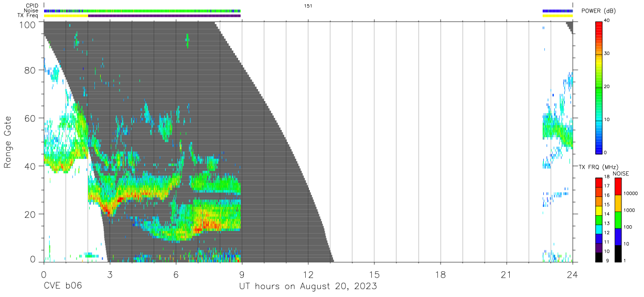Click the 40 tick label on power colorbar

(x=607, y=20)
